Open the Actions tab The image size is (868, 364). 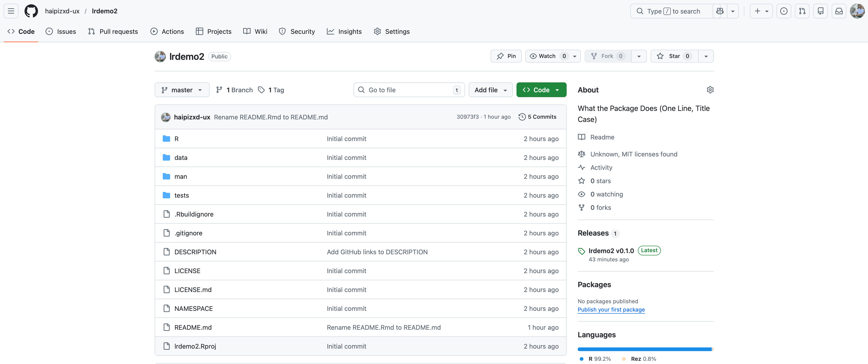[x=167, y=31]
